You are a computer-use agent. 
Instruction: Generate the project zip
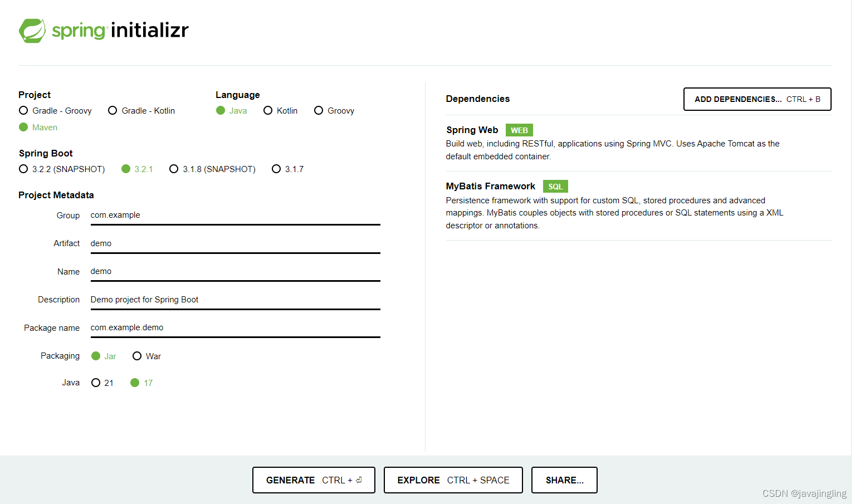(x=314, y=480)
